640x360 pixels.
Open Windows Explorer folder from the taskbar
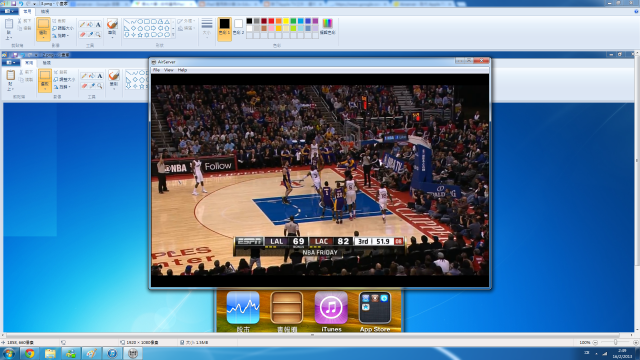click(50, 353)
